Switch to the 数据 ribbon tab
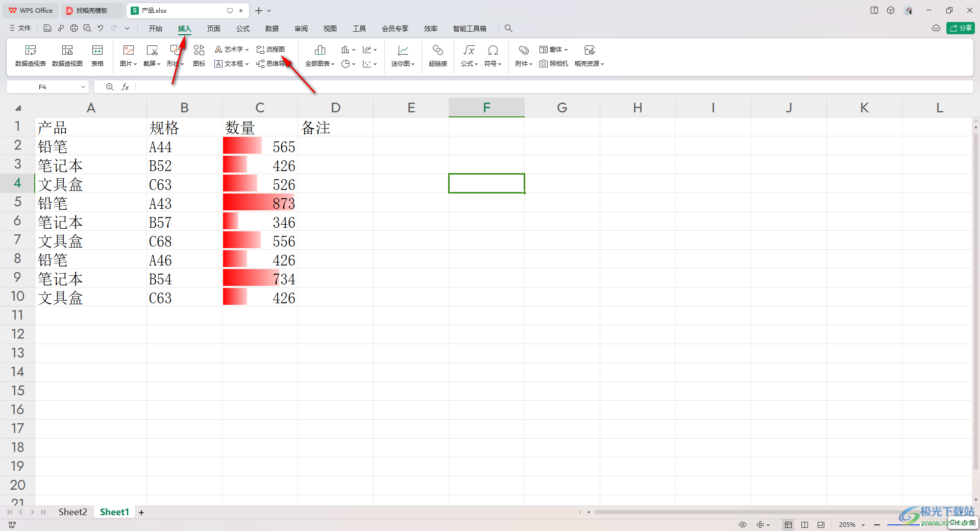The image size is (980, 531). [272, 29]
